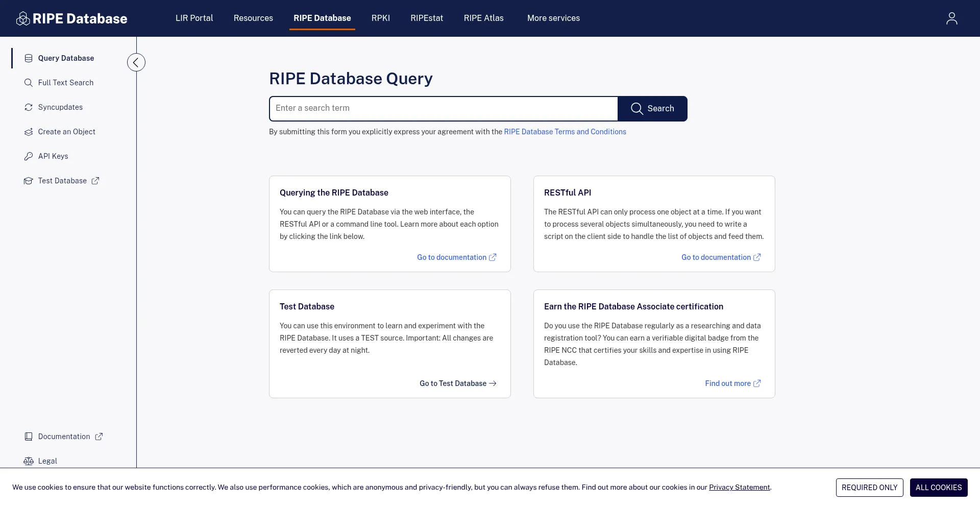
Task: Open Test Database from the sidebar
Action: tap(62, 181)
